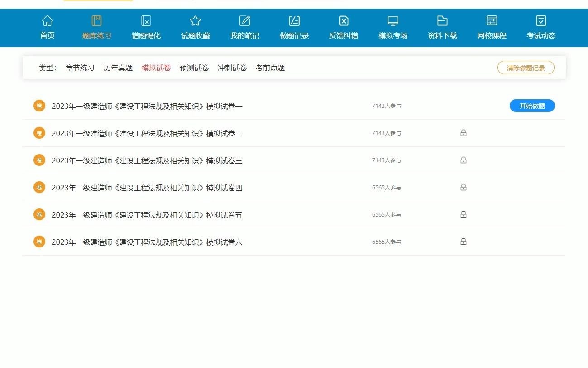Click the 试题收藏 star icon
The height and width of the screenshot is (368, 588).
click(195, 21)
